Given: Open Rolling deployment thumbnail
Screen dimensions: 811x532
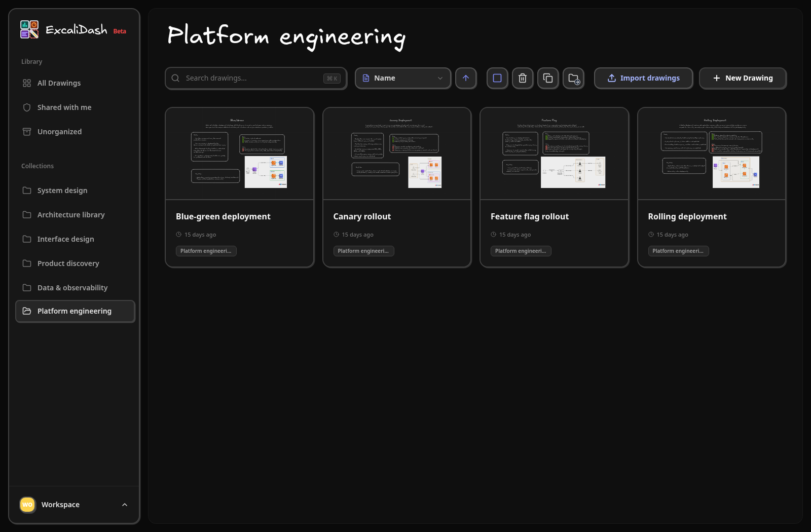Looking at the screenshot, I should (712, 154).
